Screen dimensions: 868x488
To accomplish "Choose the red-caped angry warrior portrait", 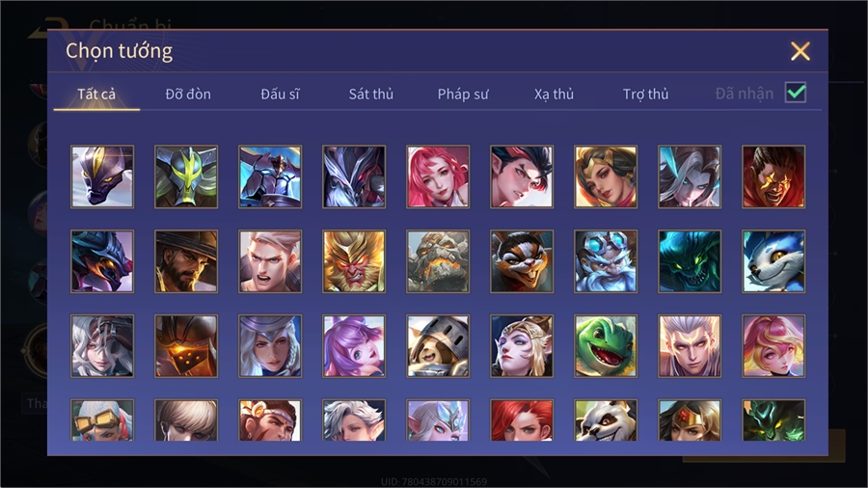I will tap(773, 176).
